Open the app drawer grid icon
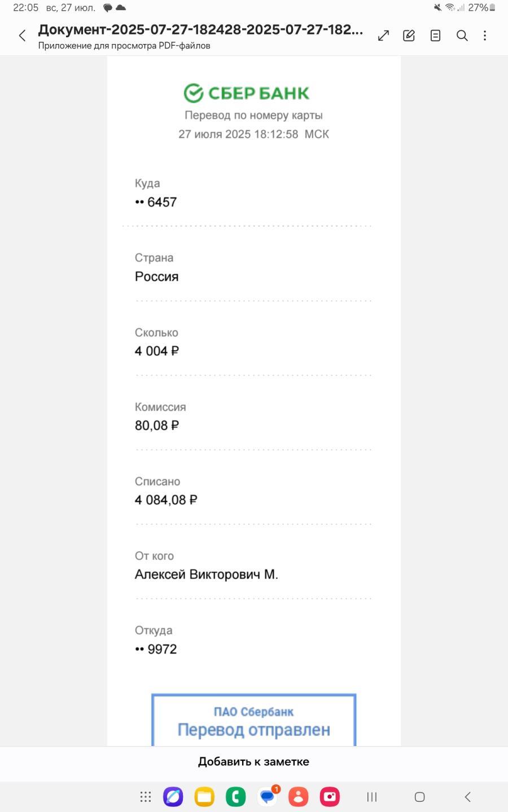Viewport: 508px width, 812px height. [146, 797]
